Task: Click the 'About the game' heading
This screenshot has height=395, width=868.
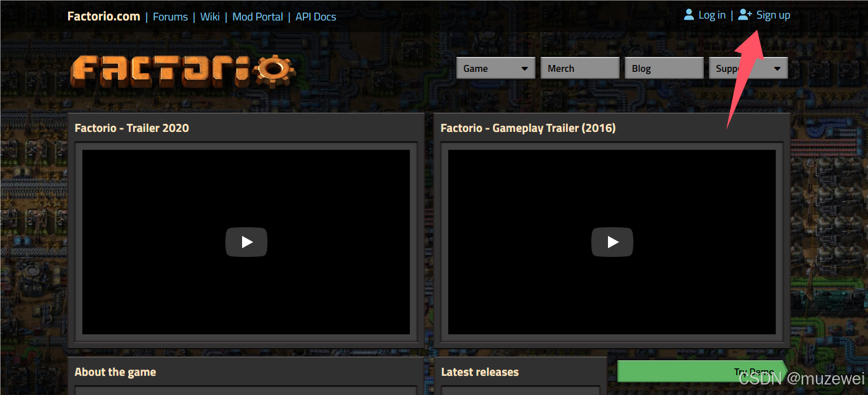Action: (115, 372)
